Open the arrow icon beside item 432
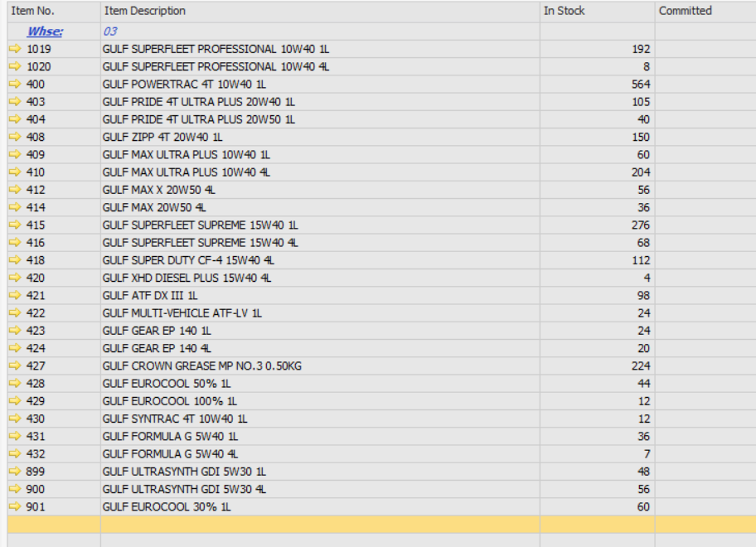Screen dimensions: 756x547 point(15,453)
